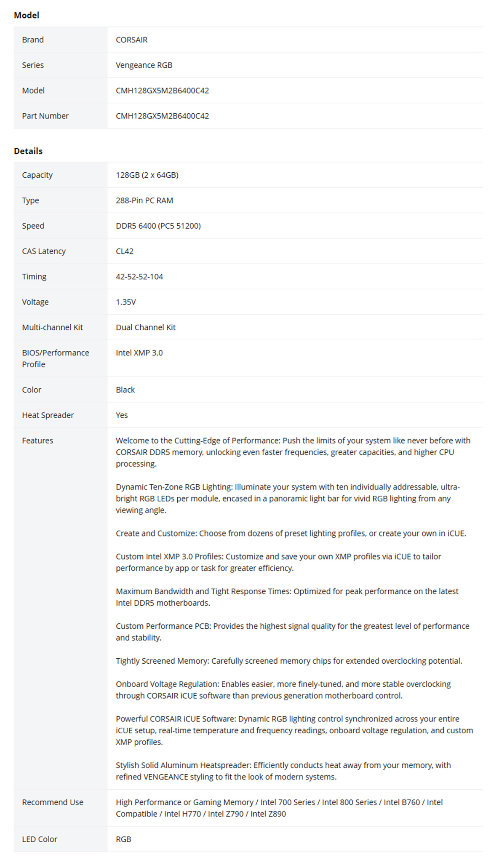Screen dimensions: 499x868
Task: Click the Heat Spreader label
Action: click(48, 415)
